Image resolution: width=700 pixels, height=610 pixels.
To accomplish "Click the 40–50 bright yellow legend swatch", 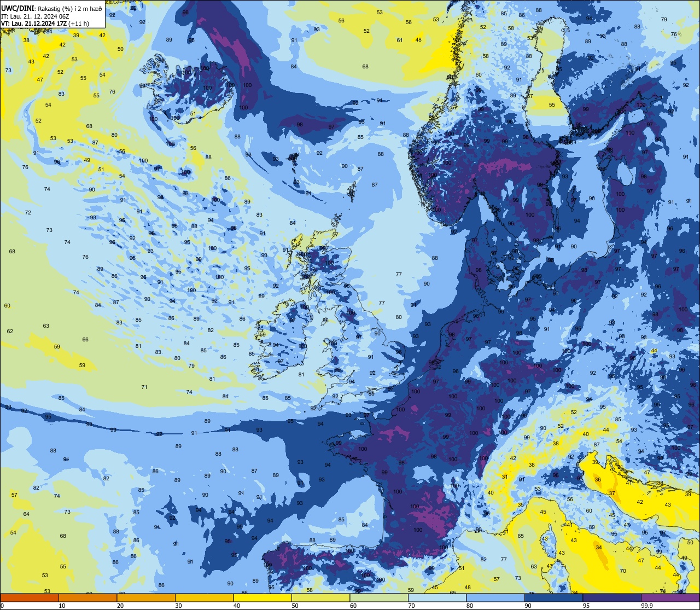I will (262, 597).
